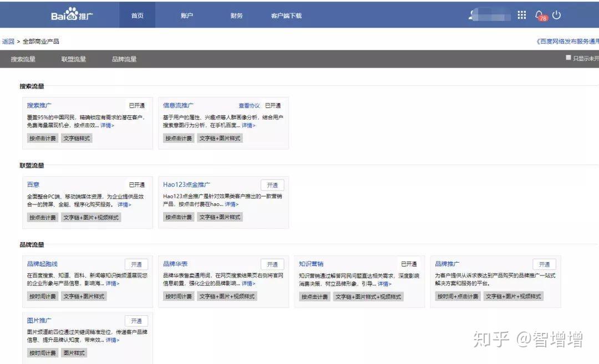Click 按时间计费 tag in 品牌起跑线 card
The height and width of the screenshot is (364, 599).
coord(42,296)
